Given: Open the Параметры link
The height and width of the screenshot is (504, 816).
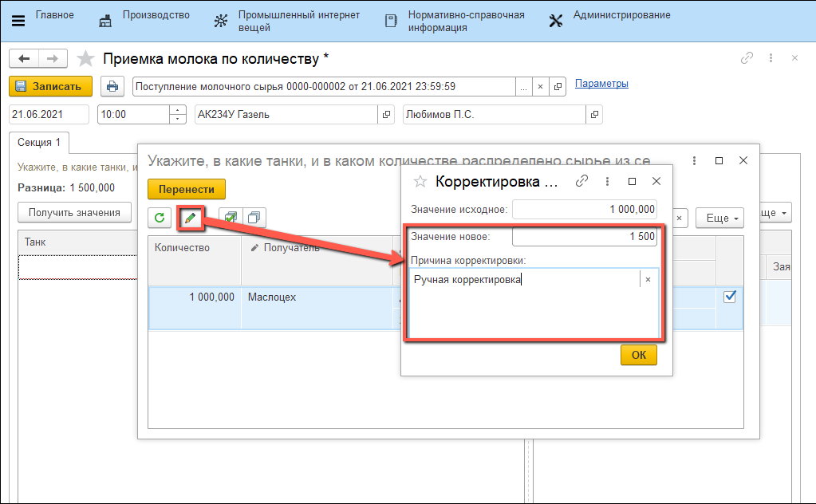Looking at the screenshot, I should coord(601,84).
